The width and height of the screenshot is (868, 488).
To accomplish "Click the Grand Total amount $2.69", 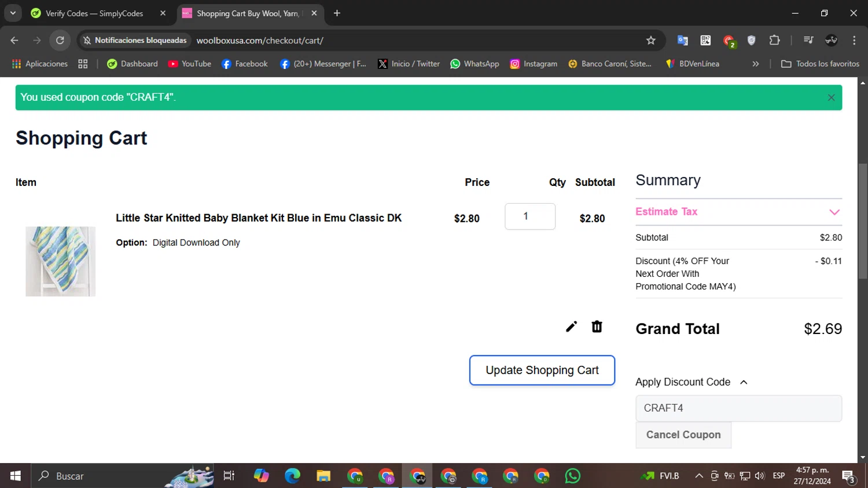I will pos(823,329).
